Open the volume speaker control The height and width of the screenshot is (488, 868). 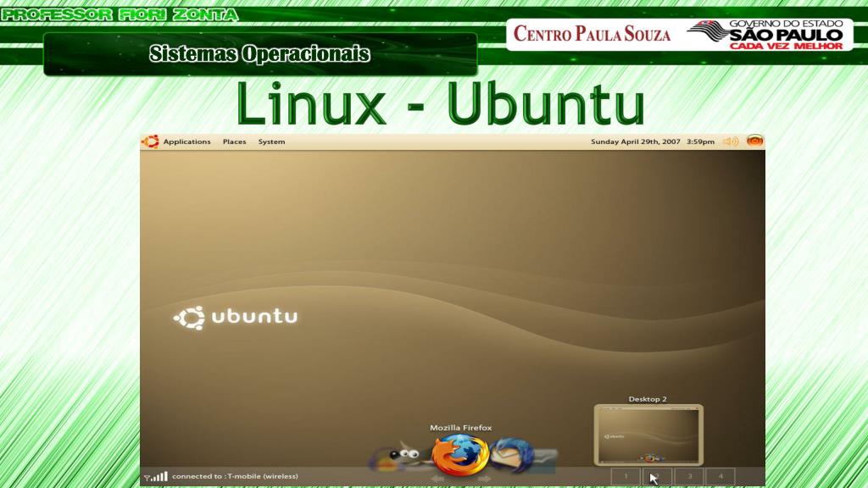pos(731,141)
